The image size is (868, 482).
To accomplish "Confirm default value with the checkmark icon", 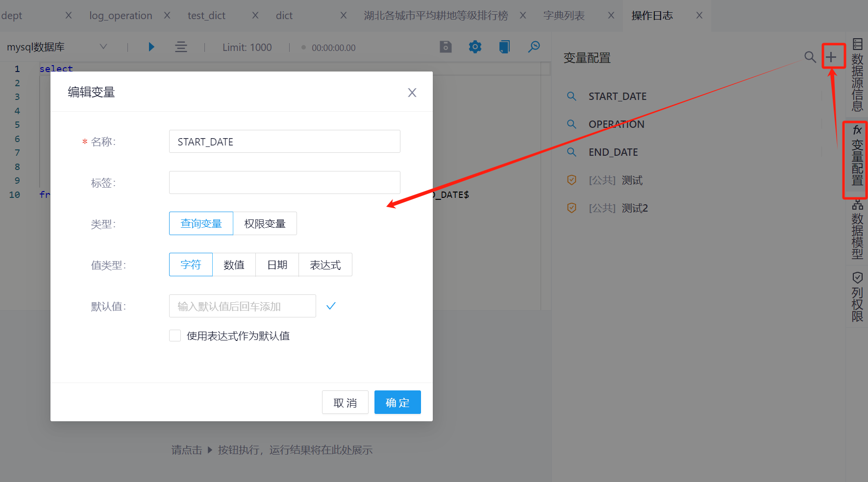I will point(331,306).
